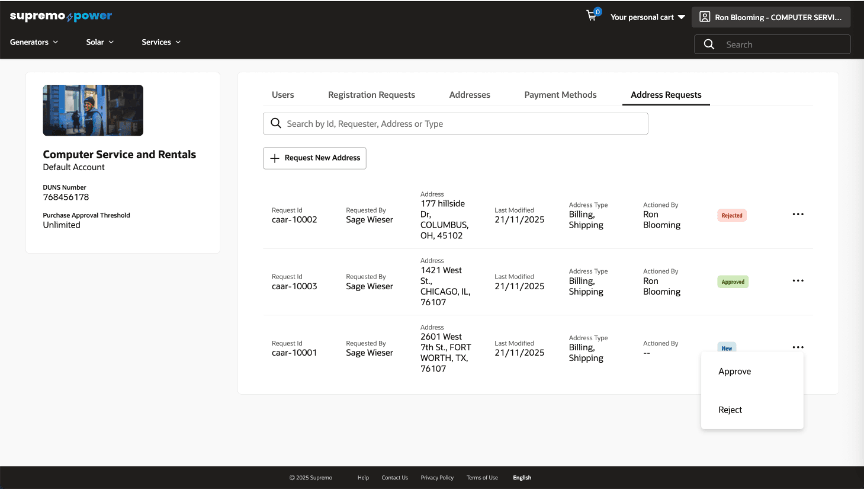The height and width of the screenshot is (490, 864).
Task: Click the magnifier icon in address request search
Action: (x=276, y=123)
